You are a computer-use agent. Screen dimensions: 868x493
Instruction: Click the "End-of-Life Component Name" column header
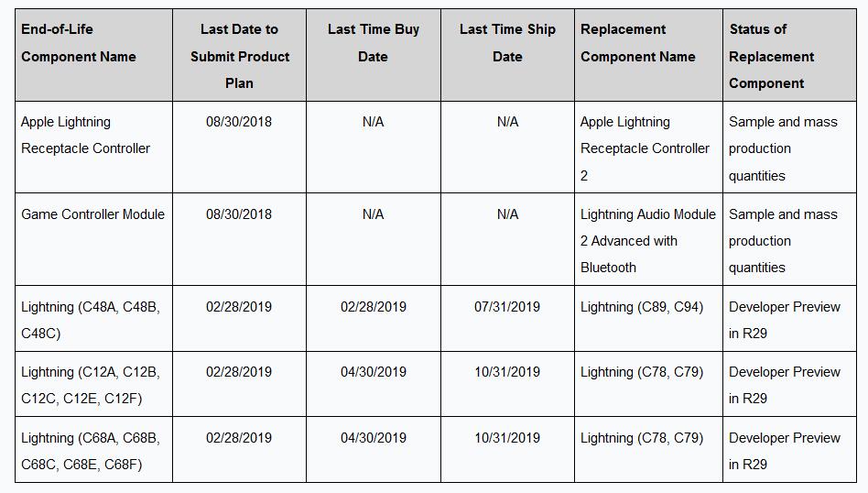tap(79, 43)
